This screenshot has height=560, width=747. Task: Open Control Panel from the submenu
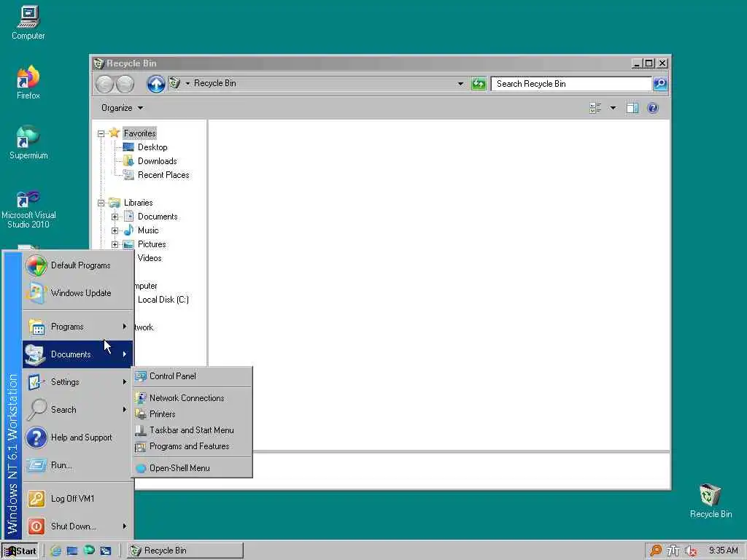coord(192,376)
